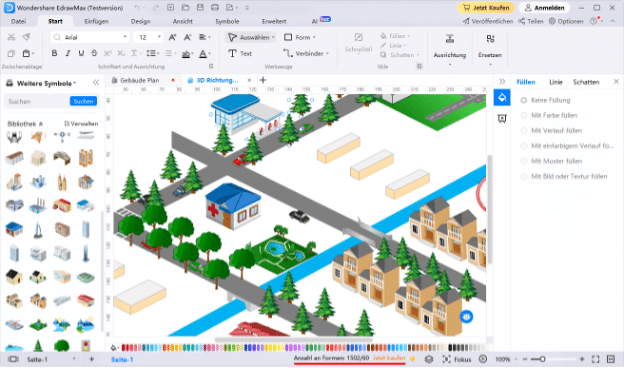Click the zoom slider handle
624x368 pixels.
(x=542, y=359)
